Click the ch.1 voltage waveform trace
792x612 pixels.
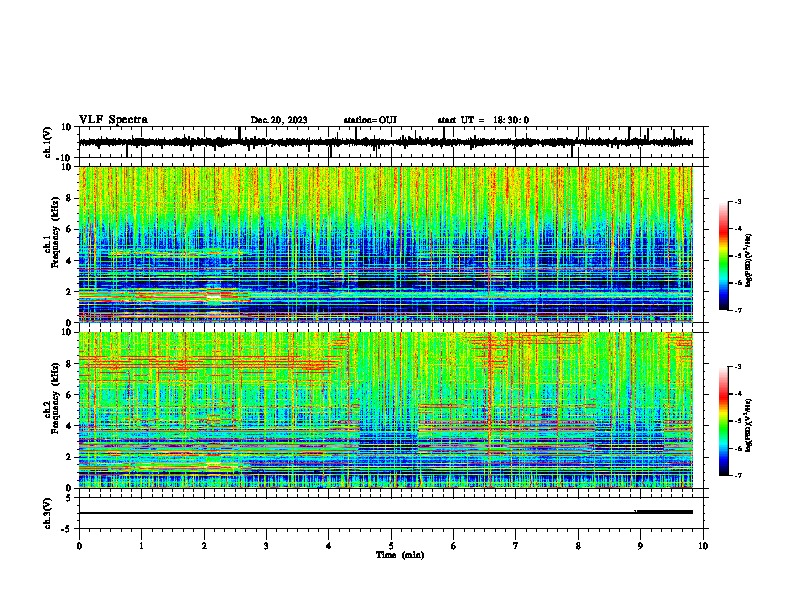[385, 142]
